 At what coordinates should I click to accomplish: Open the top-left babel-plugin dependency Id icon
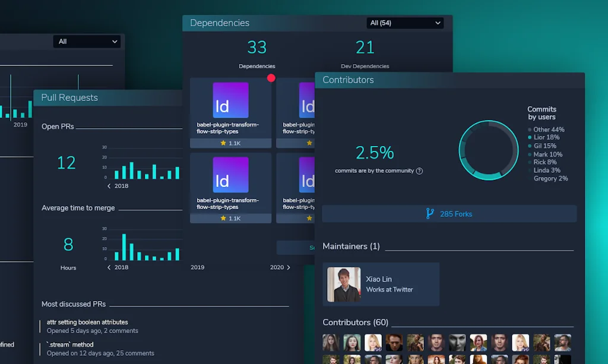point(230,100)
